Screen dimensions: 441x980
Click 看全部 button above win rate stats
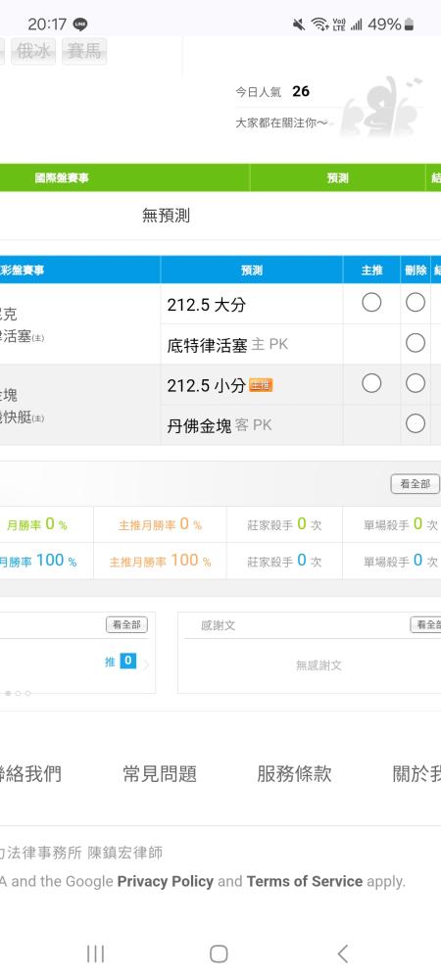click(x=416, y=484)
